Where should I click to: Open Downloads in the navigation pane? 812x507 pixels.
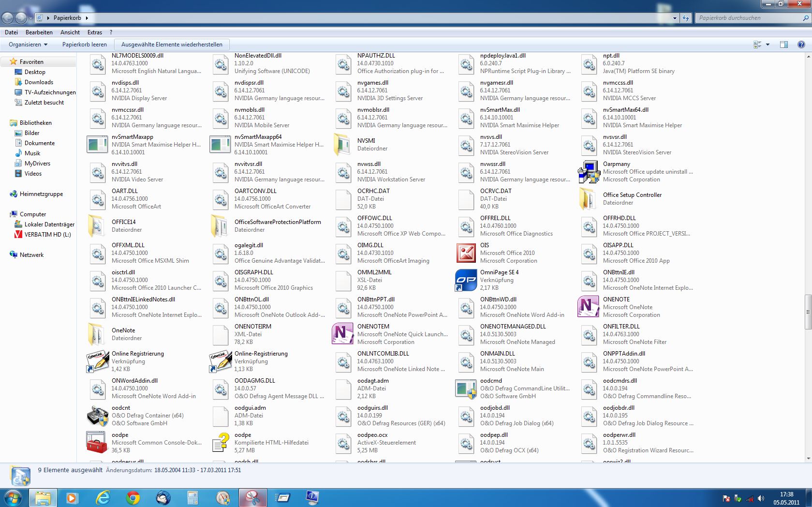(39, 82)
